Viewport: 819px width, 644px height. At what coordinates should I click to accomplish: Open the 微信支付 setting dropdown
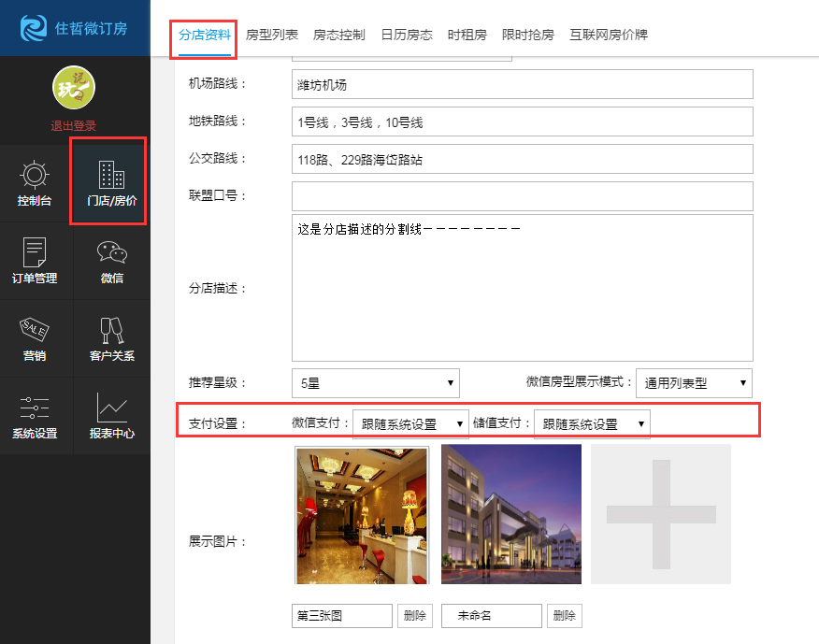point(409,423)
